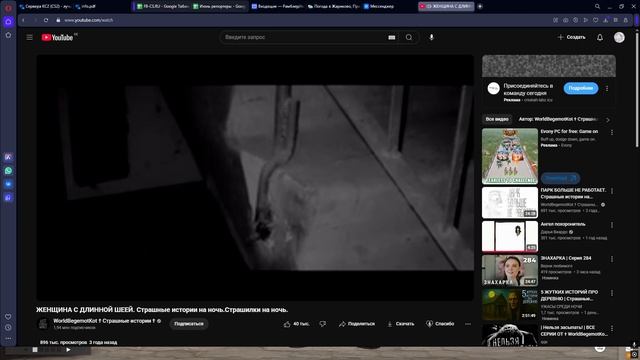The height and width of the screenshot is (360, 640).
Task: Switch to the Погода в Жирнове tab
Action: (x=333, y=7)
